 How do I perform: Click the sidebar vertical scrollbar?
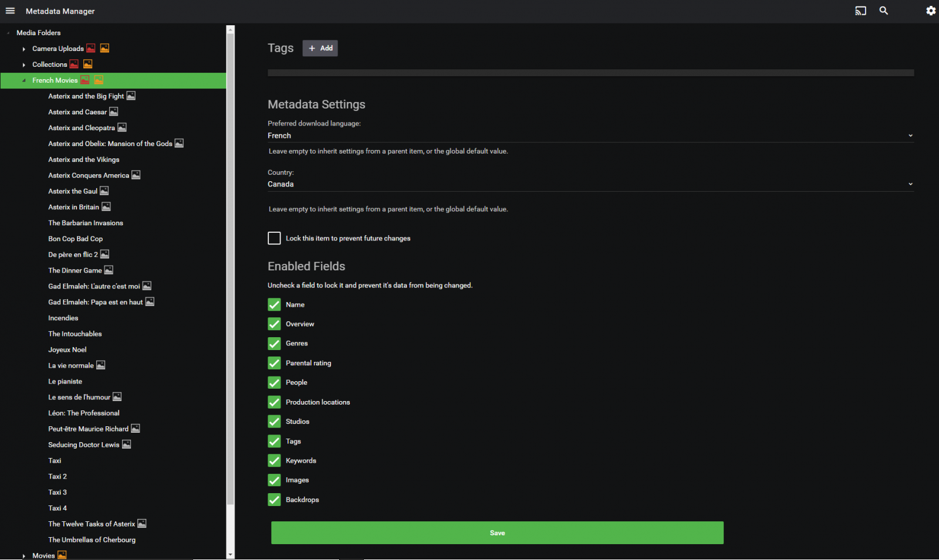coord(230,264)
